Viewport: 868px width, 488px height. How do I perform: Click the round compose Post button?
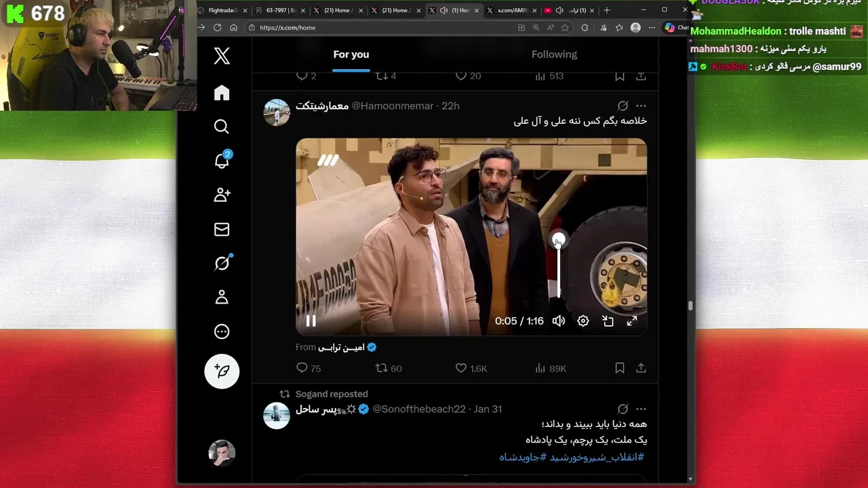222,371
